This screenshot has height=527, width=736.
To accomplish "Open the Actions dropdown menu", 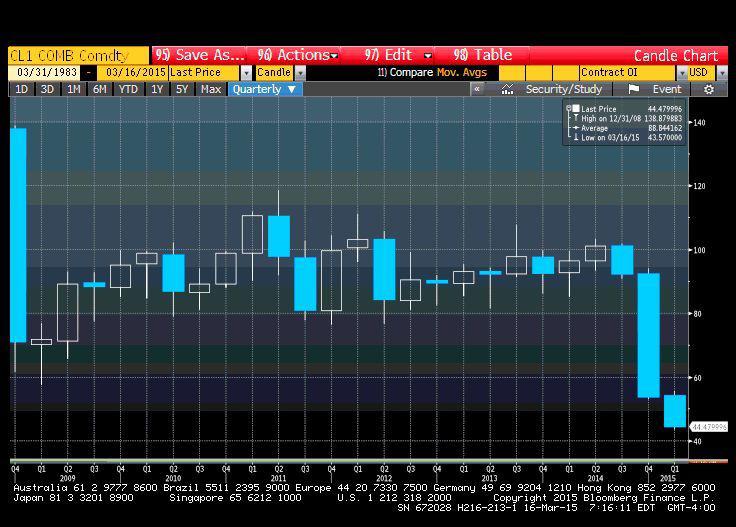I will click(297, 55).
